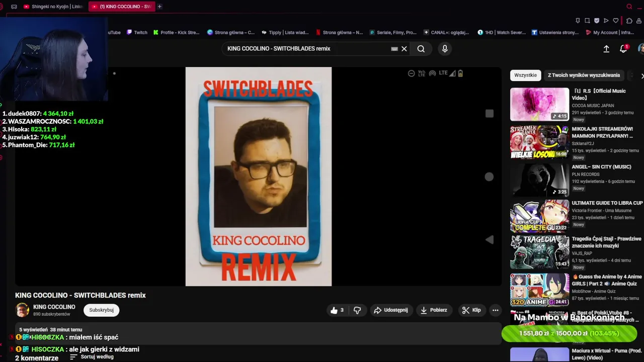Open the Guess the Anime quiz thumbnail
This screenshot has width=644, height=362.
coord(539,290)
